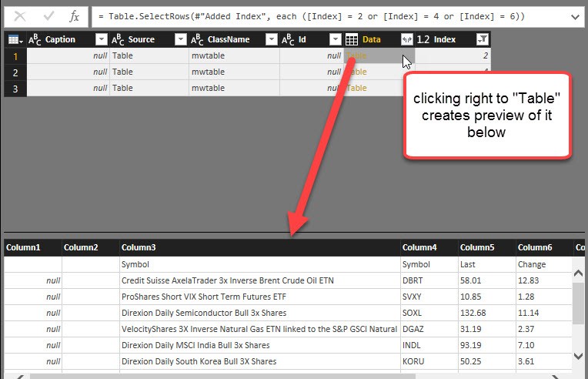Click the preview scrollbar up arrow

click(578, 273)
